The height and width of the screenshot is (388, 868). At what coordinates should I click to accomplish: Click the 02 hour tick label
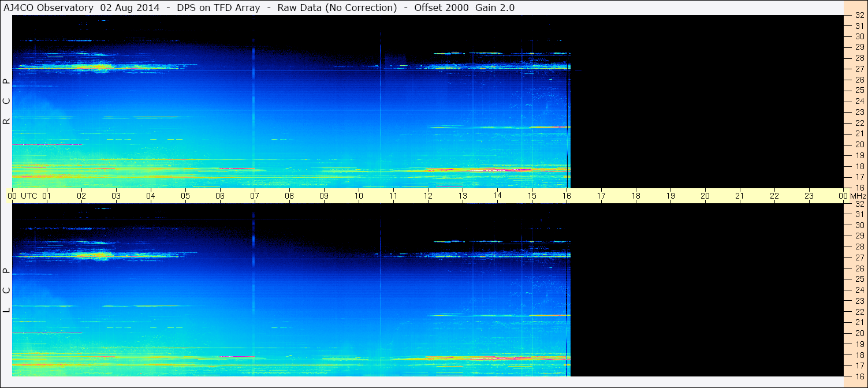pos(81,196)
